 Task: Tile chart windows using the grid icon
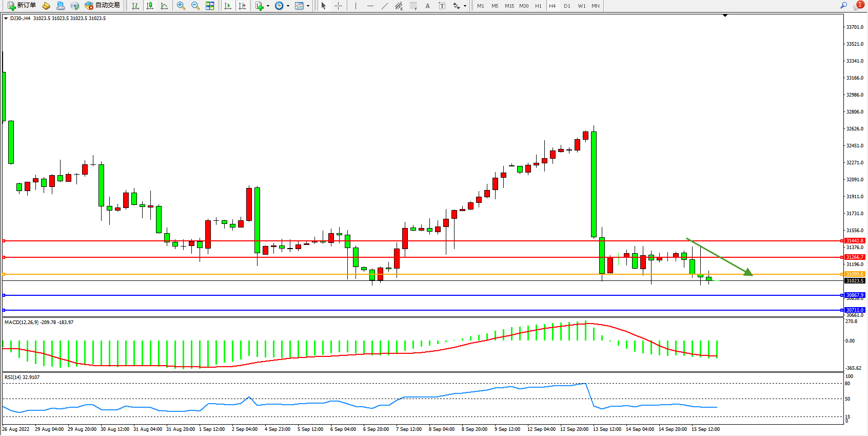point(210,6)
